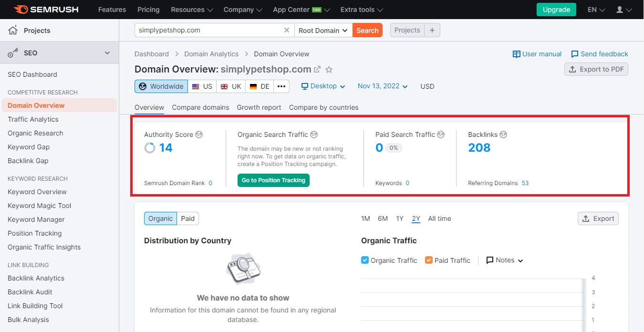Select the All time range

pyautogui.click(x=439, y=218)
